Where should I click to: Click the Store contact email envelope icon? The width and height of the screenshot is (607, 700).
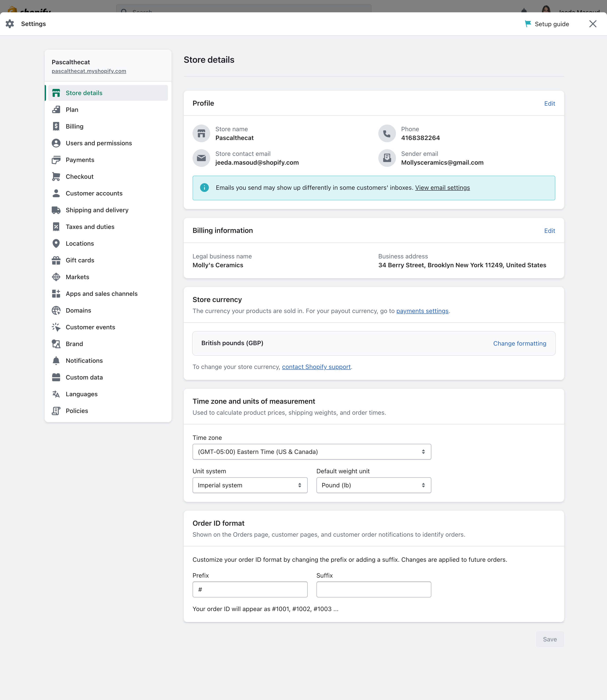[x=202, y=158]
